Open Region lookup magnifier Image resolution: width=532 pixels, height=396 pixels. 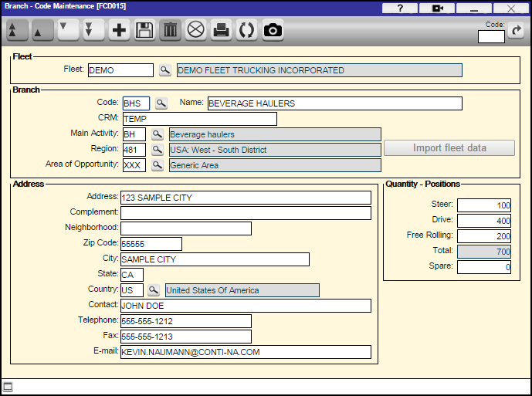click(157, 150)
